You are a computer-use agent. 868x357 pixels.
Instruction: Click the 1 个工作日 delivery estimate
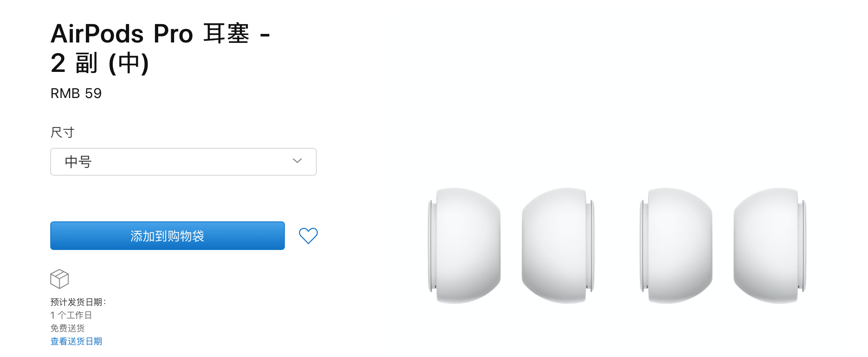tap(71, 315)
